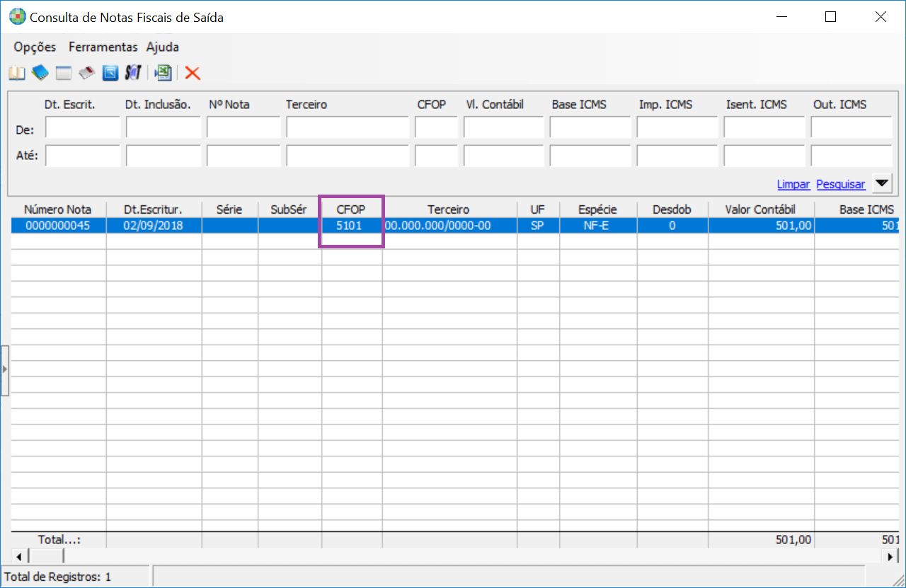Click the Valor Contábil column header
This screenshot has width=906, height=588.
[x=760, y=209]
